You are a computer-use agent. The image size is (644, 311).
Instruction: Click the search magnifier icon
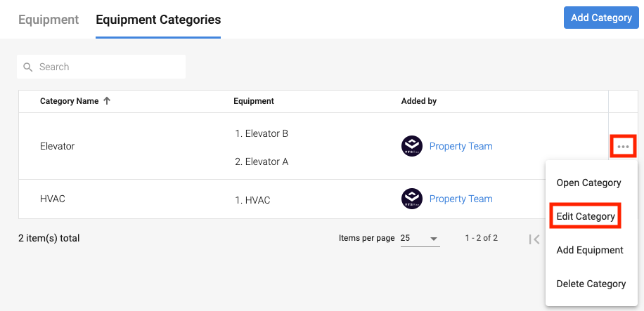tap(28, 67)
